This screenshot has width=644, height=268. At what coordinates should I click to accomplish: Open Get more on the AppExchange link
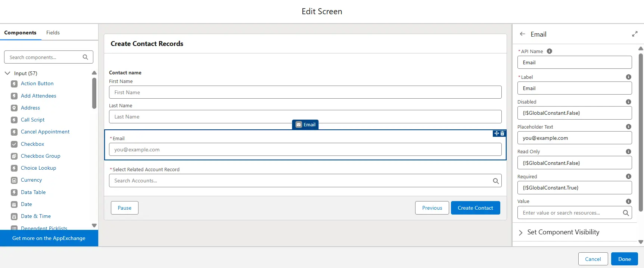pyautogui.click(x=49, y=238)
